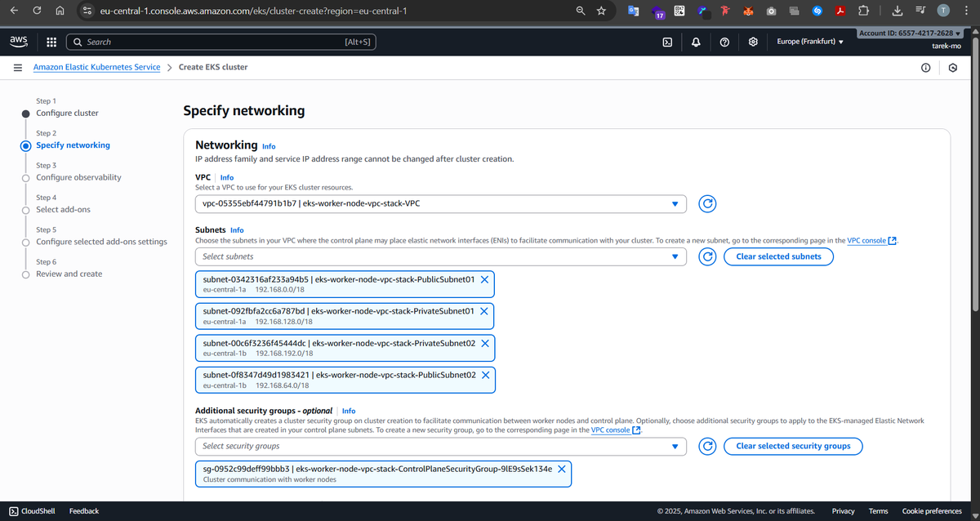The width and height of the screenshot is (980, 521).
Task: Remove PrivateSubnet02 subnet token
Action: tap(485, 343)
